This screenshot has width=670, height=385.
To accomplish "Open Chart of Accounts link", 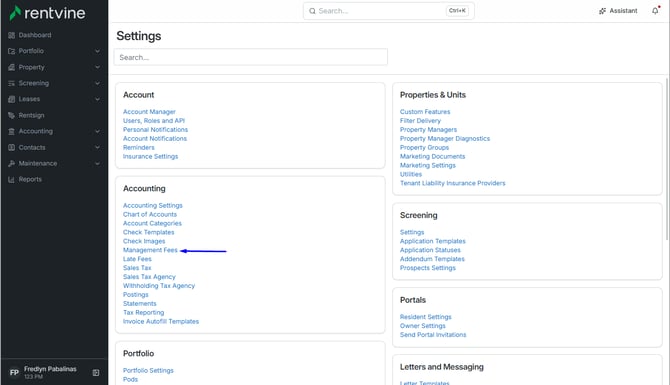I will pyautogui.click(x=150, y=215).
